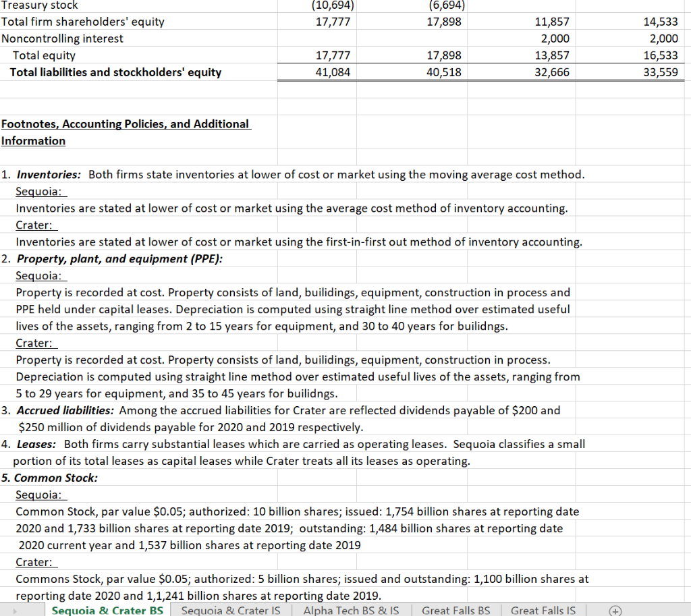Add a new worksheet with the plus icon
Image resolution: width=691 pixels, height=616 pixels.
614,610
